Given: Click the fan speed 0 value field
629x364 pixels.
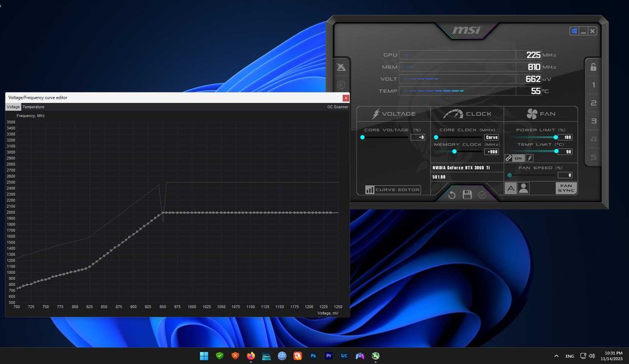Looking at the screenshot, I should click(x=565, y=175).
